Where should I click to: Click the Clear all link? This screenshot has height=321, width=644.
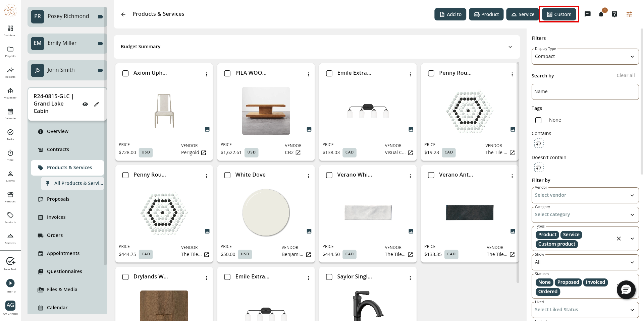coord(626,76)
